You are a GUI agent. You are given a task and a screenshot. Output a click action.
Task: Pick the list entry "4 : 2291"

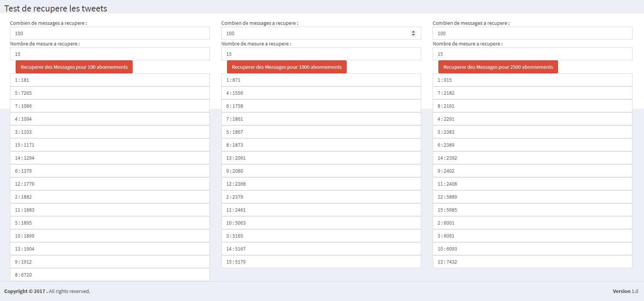[x=532, y=119]
